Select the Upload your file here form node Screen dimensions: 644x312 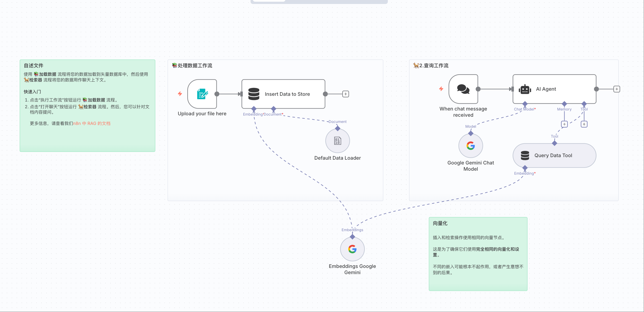point(202,94)
